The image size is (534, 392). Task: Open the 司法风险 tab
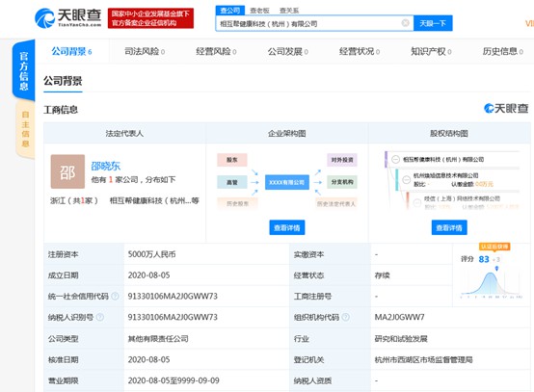pos(145,51)
